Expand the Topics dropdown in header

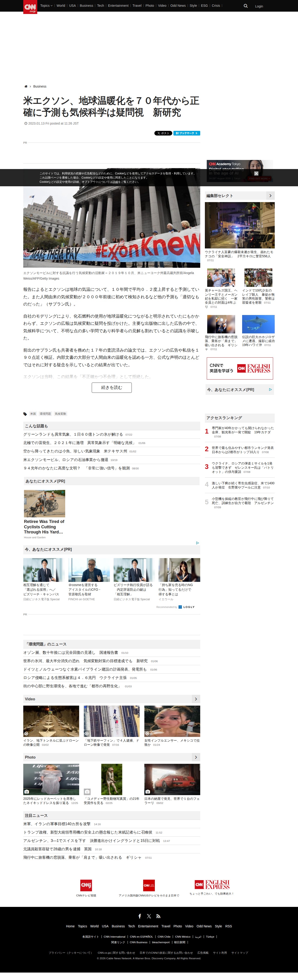(x=46, y=6)
